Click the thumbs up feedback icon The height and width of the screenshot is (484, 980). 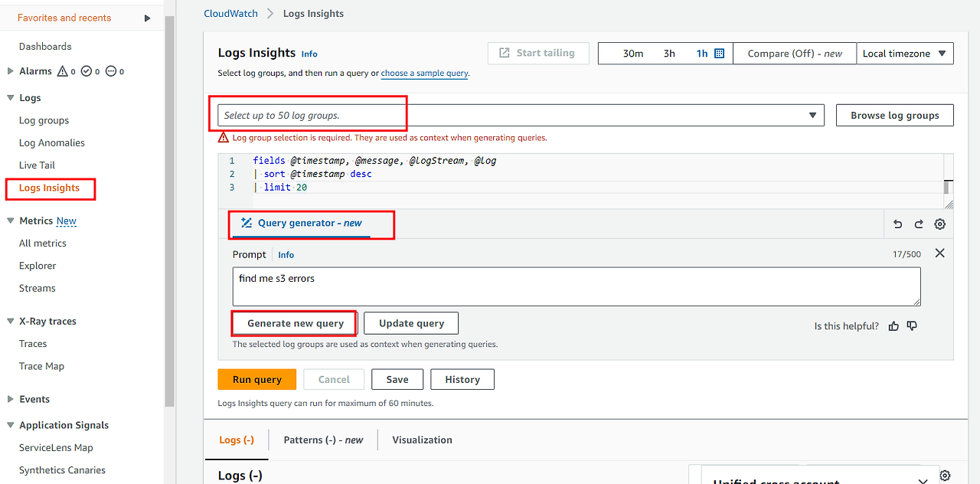pos(893,325)
